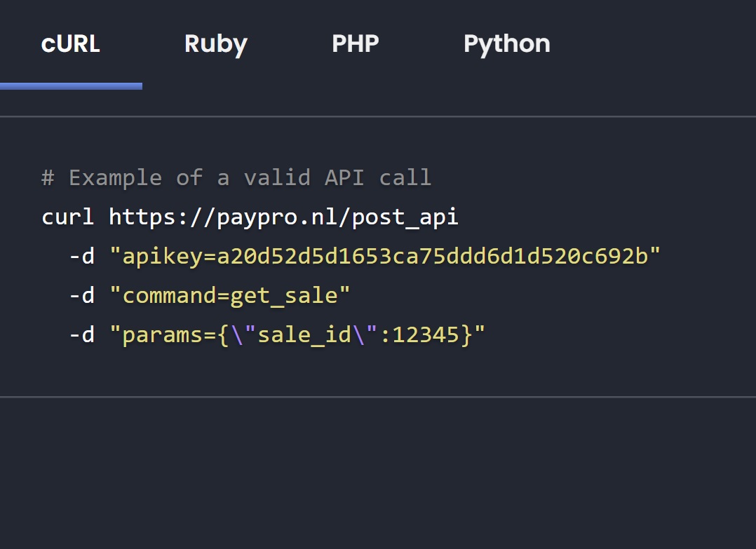Open the Ruby code example tab
Screen dimensions: 756x549
pos(216,43)
